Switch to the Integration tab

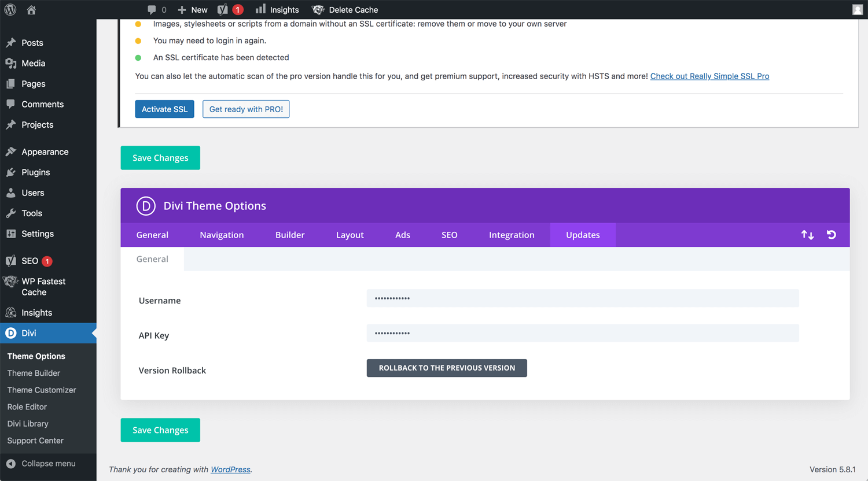[512, 235]
